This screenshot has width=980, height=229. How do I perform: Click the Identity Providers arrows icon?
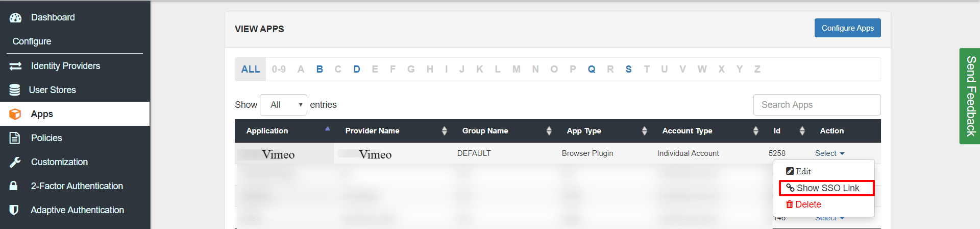[15, 66]
